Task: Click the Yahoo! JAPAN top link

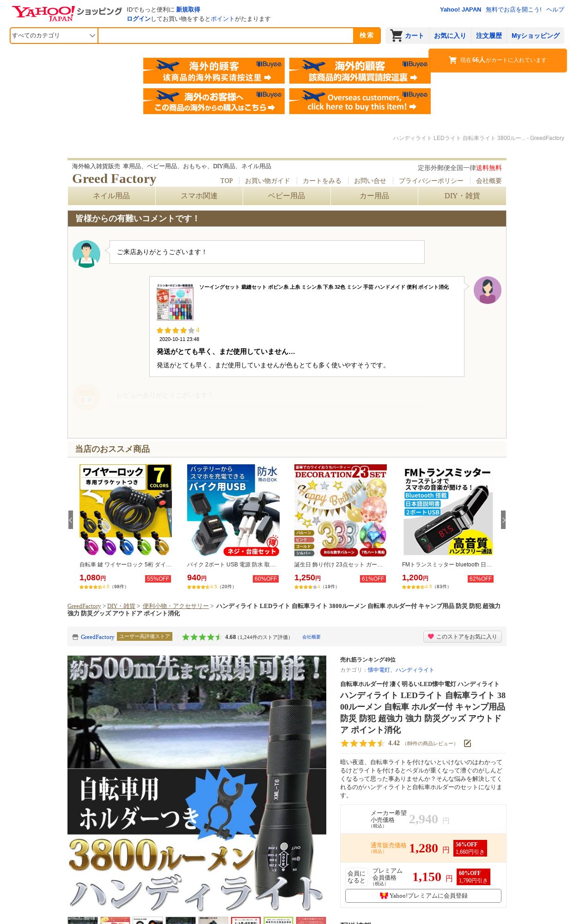Action: [x=460, y=10]
